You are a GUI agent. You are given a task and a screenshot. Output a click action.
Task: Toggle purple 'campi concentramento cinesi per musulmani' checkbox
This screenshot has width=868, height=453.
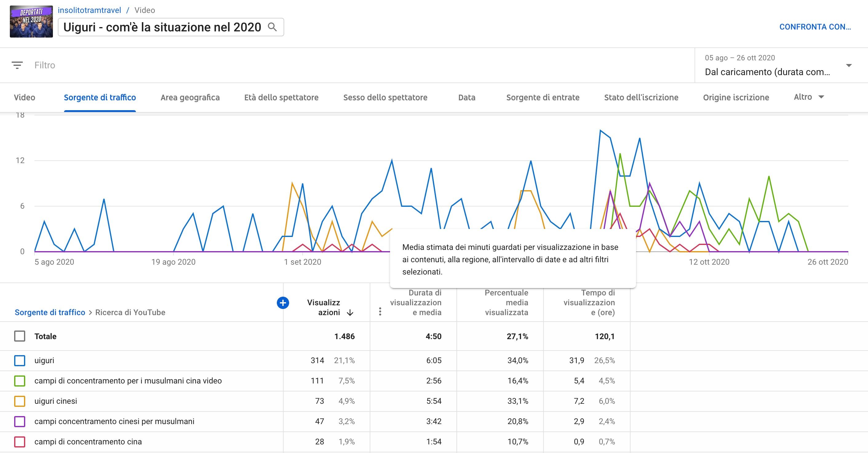click(20, 421)
